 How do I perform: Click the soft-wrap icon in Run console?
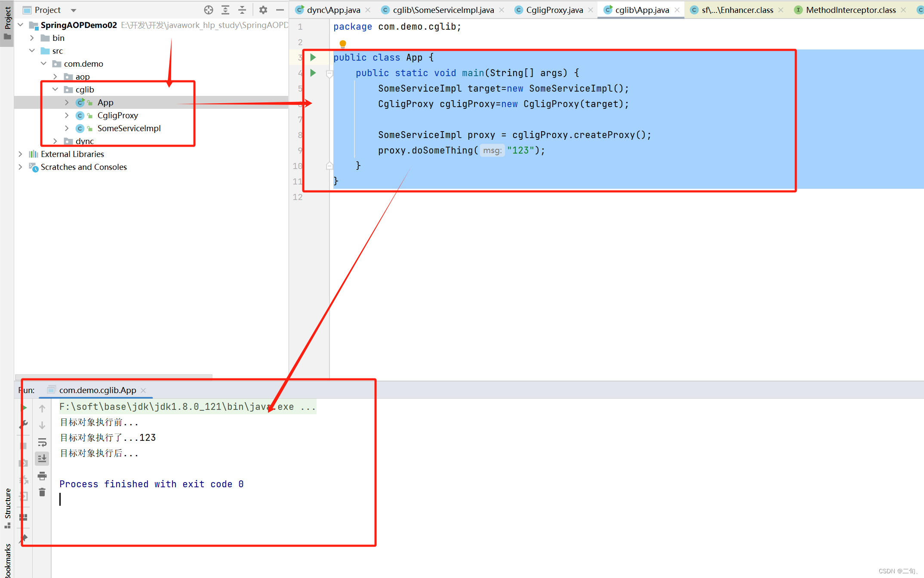[x=42, y=442]
